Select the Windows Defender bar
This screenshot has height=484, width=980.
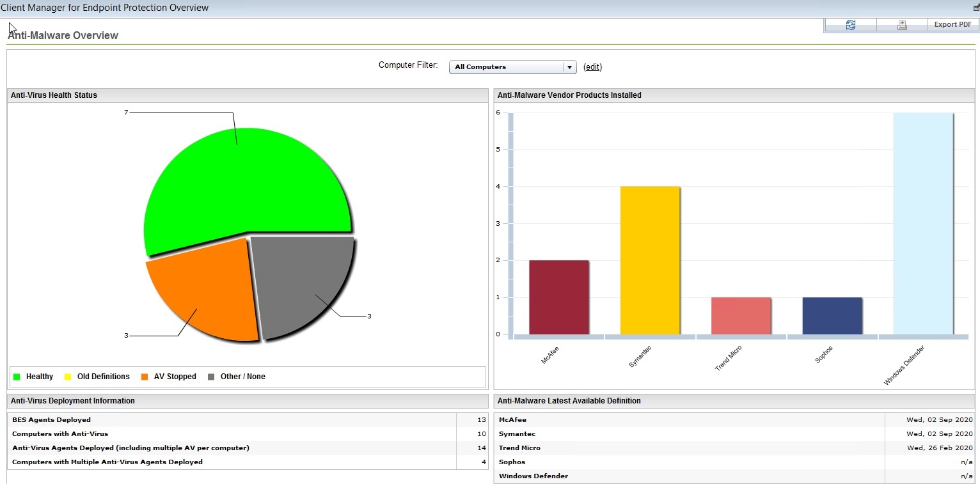[923, 223]
